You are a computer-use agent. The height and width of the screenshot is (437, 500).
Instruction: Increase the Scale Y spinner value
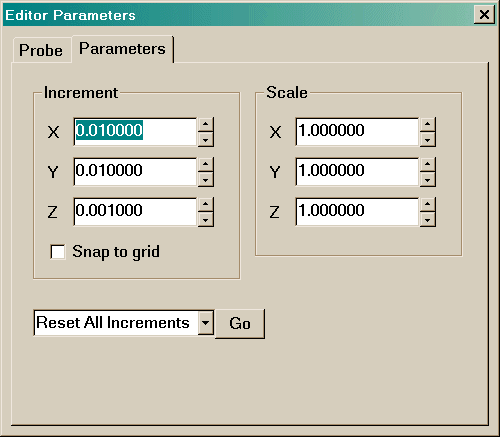[x=427, y=164]
